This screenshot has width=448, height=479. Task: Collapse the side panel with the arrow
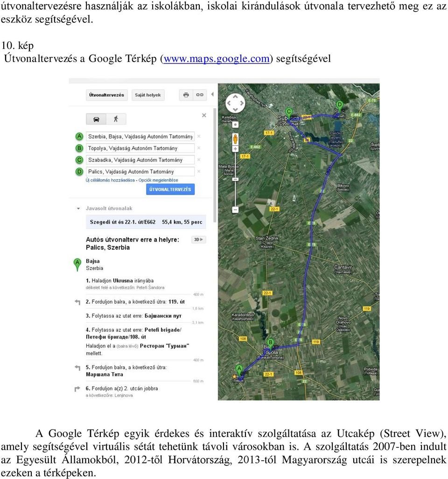tap(212, 94)
